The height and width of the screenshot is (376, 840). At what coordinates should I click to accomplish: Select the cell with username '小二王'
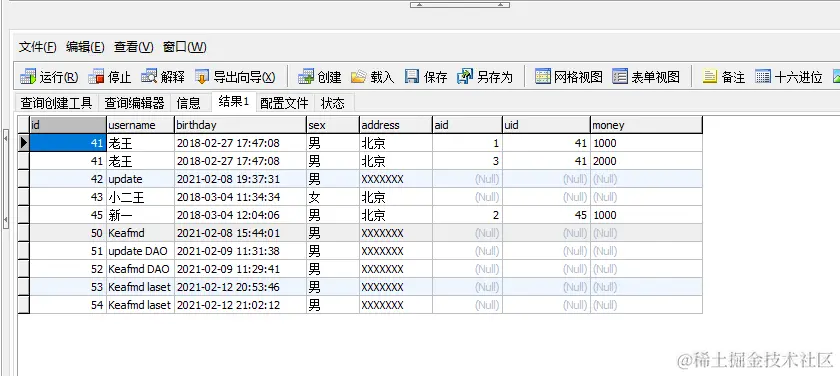pos(140,197)
